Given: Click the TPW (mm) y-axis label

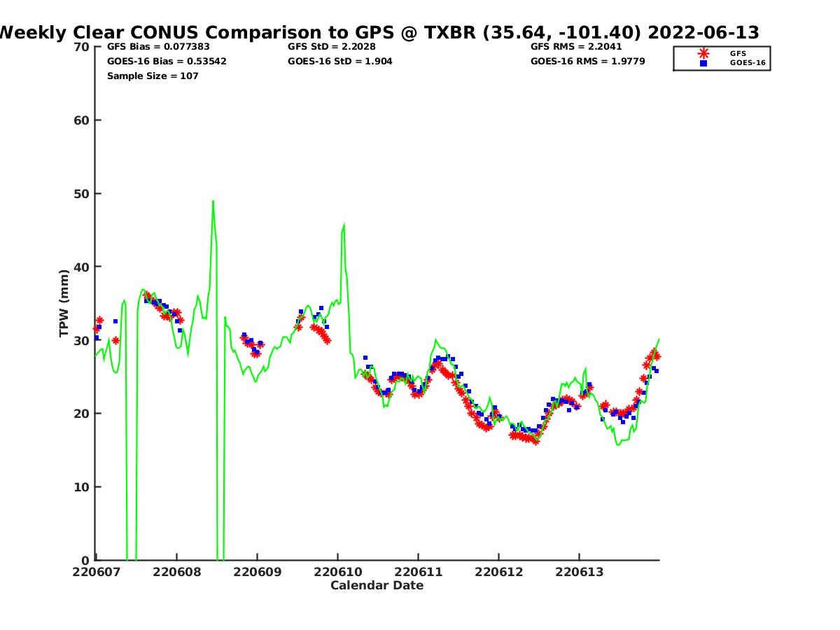Looking at the screenshot, I should point(64,303).
